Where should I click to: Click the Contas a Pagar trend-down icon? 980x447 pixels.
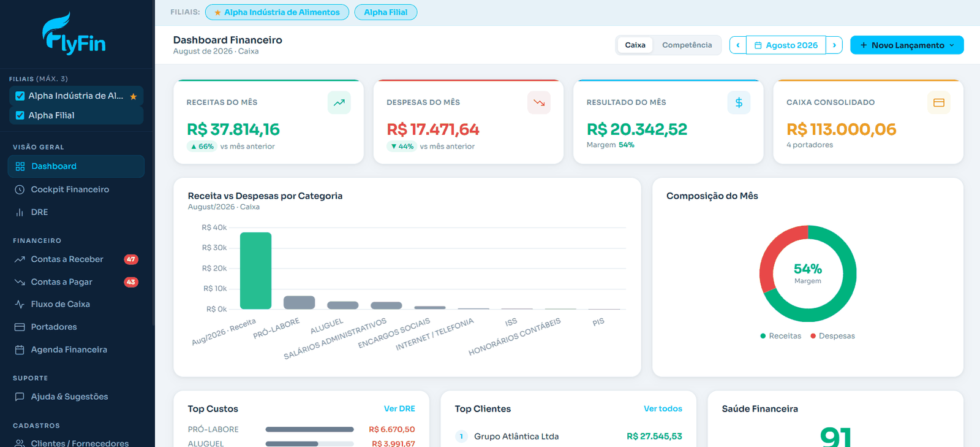click(x=20, y=282)
